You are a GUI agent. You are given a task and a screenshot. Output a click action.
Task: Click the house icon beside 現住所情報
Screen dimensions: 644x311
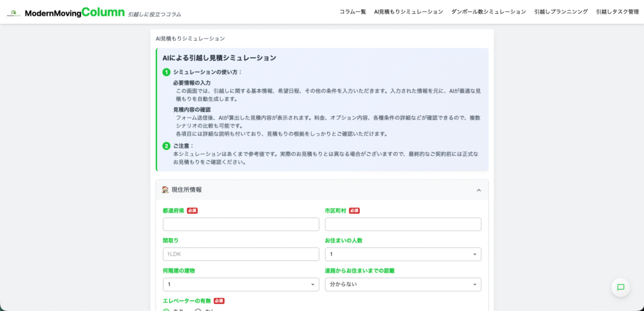coord(165,190)
